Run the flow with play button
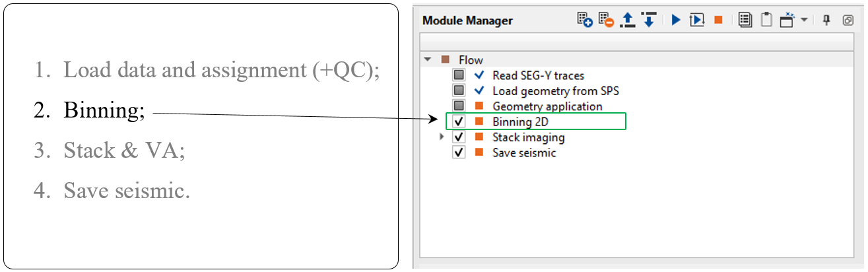This screenshot has width=868, height=272. coord(676,20)
